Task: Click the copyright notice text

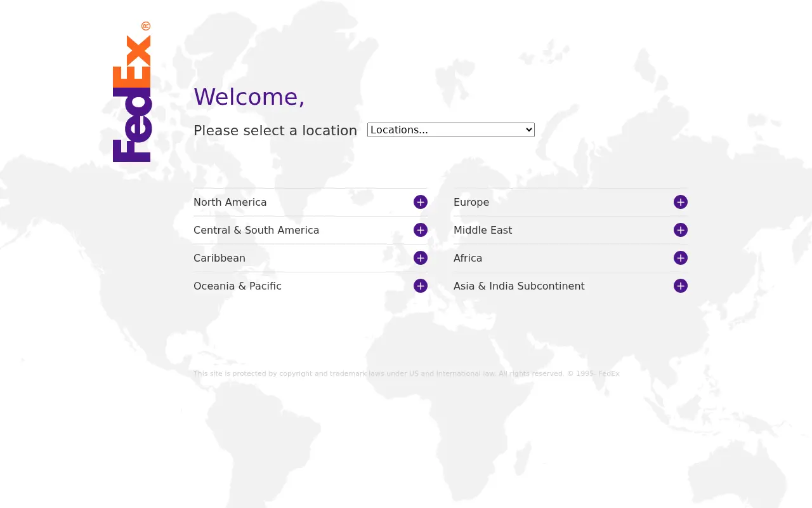Action: [407, 373]
